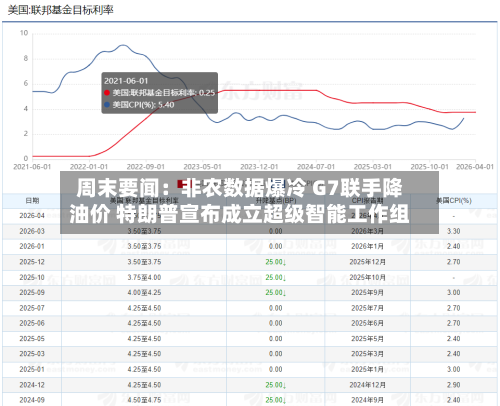This screenshot has width=500, height=406.
Task: Click the 美国CPI(%) column header
Action: point(454,201)
